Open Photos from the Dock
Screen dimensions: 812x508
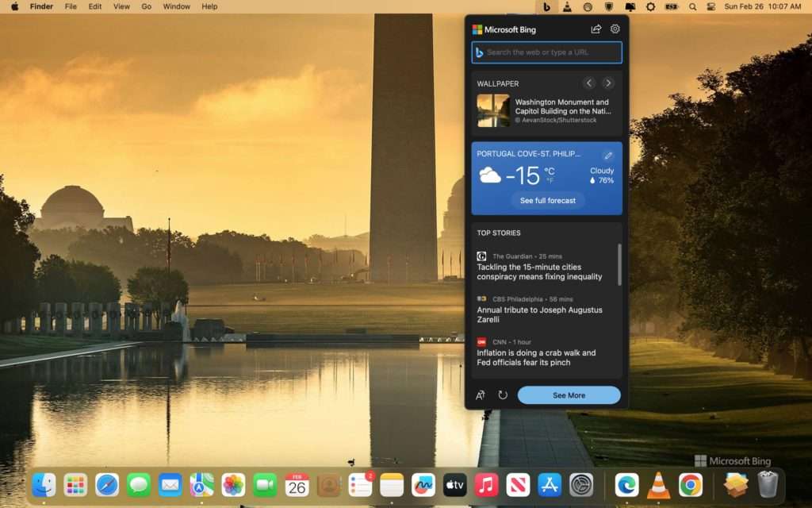pyautogui.click(x=234, y=485)
